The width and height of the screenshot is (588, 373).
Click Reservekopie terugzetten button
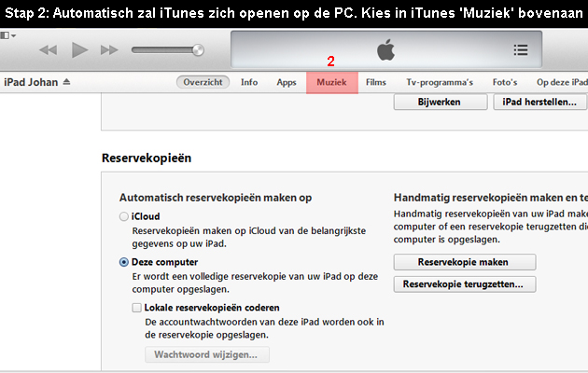coord(465,284)
